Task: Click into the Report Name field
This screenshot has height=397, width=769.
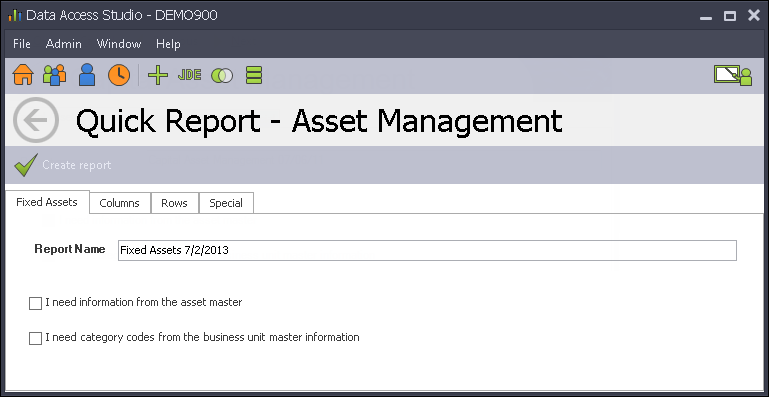Action: (427, 250)
